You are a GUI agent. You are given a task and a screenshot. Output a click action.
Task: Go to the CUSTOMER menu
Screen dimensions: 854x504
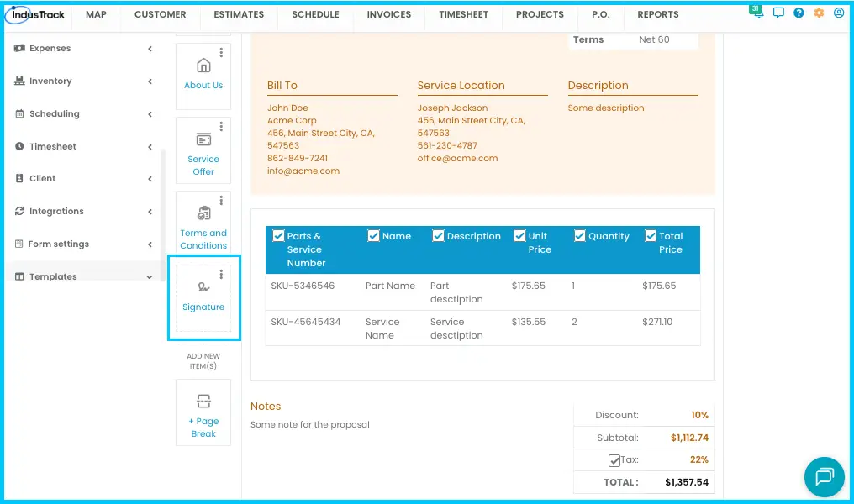(x=160, y=14)
